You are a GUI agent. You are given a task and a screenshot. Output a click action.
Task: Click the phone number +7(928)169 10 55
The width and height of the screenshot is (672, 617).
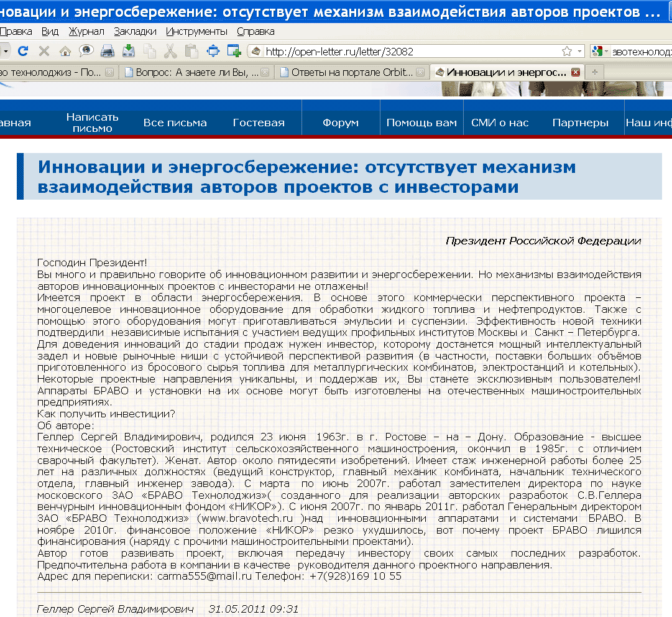pos(356,576)
